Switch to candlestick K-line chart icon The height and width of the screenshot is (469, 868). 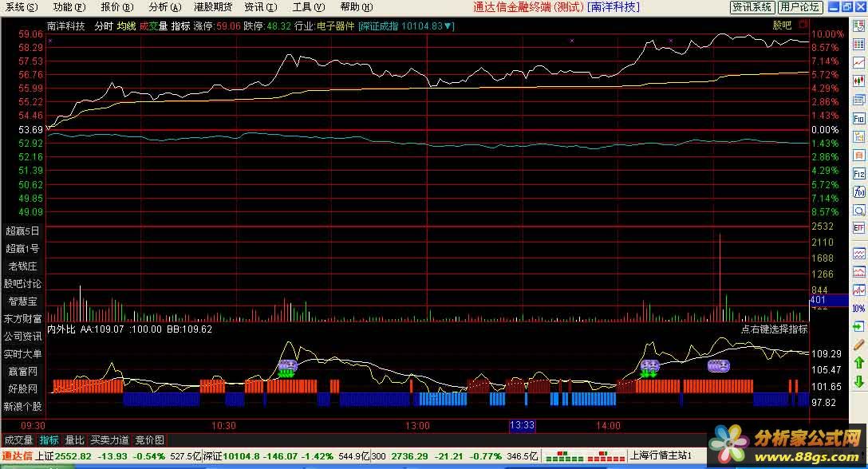(x=858, y=81)
